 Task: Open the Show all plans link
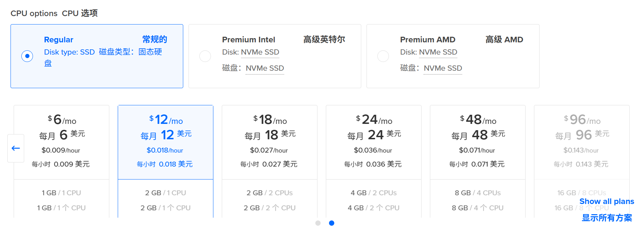(607, 202)
